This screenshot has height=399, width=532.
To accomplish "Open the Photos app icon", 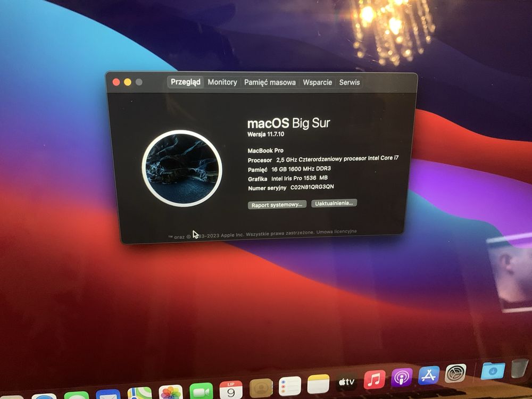I will [171, 392].
